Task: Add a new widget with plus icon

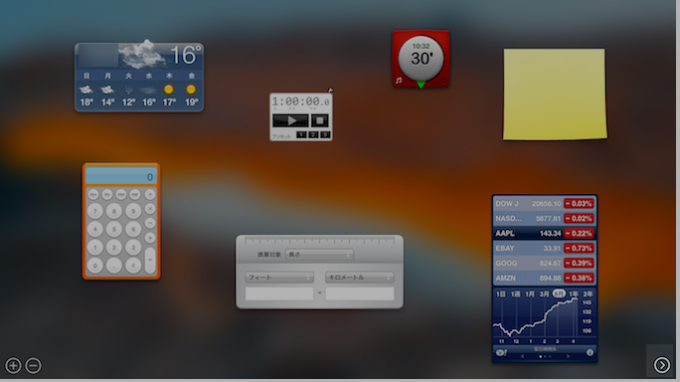Action: tap(13, 366)
